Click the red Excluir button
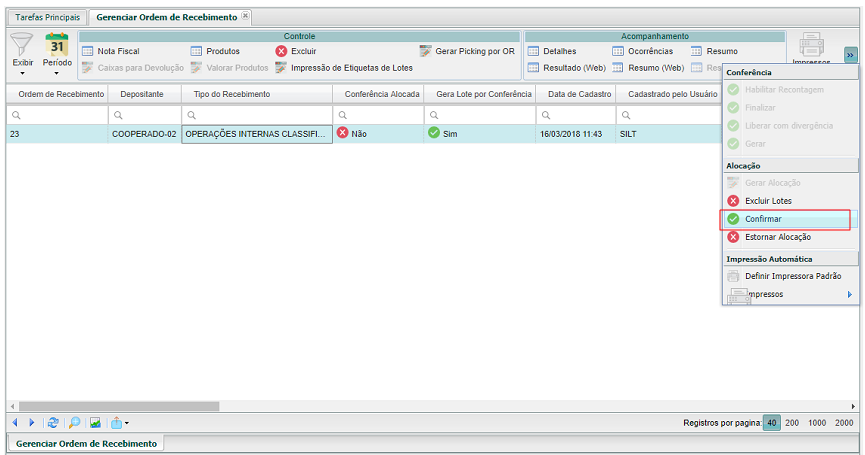 (296, 51)
